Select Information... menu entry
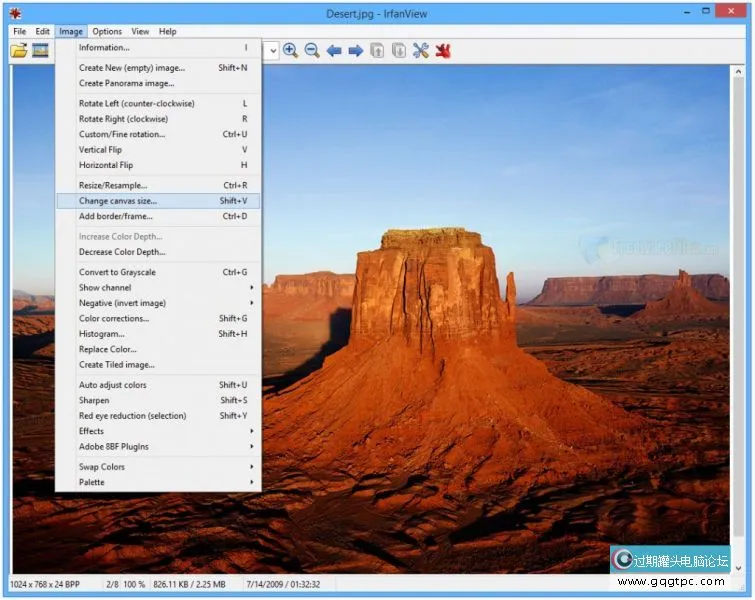 coord(158,47)
